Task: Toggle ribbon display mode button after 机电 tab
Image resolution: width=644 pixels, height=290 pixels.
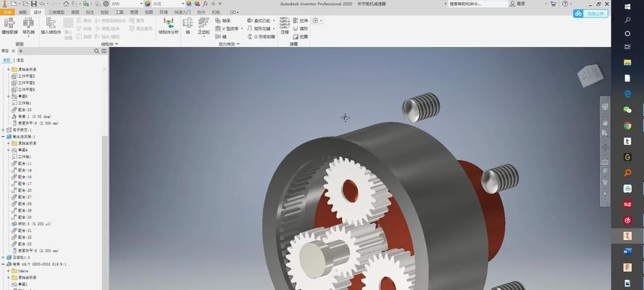Action: pyautogui.click(x=234, y=12)
